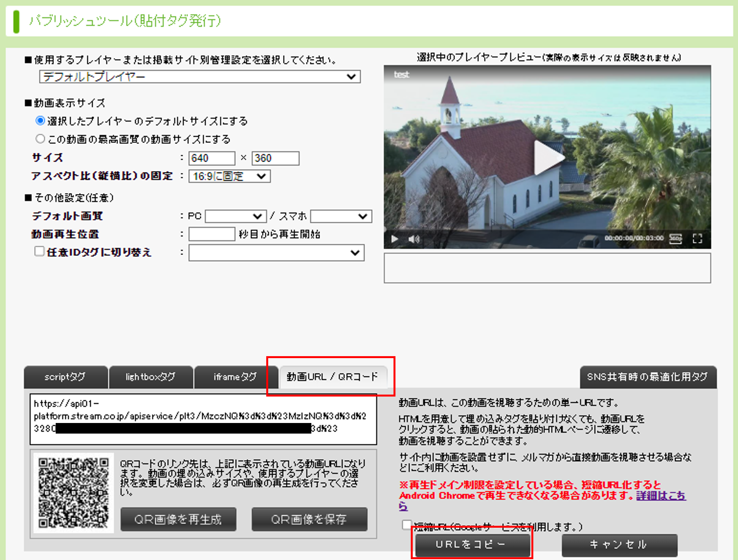Click the QR画像を再生成 button
738x560 pixels.
[178, 519]
